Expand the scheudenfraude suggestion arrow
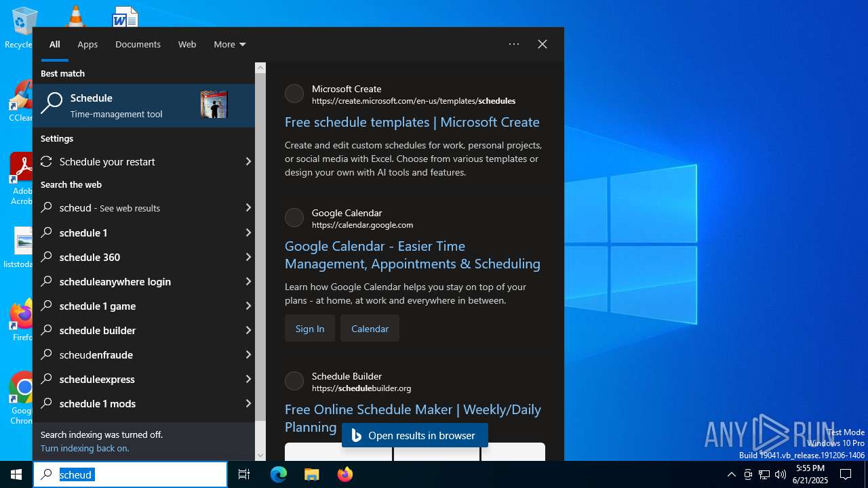868x488 pixels. click(x=248, y=354)
